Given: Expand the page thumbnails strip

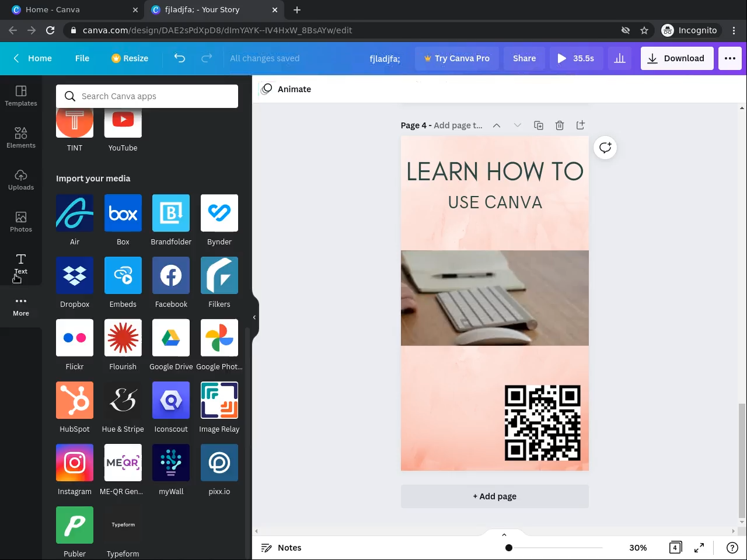Looking at the screenshot, I should coord(504,534).
